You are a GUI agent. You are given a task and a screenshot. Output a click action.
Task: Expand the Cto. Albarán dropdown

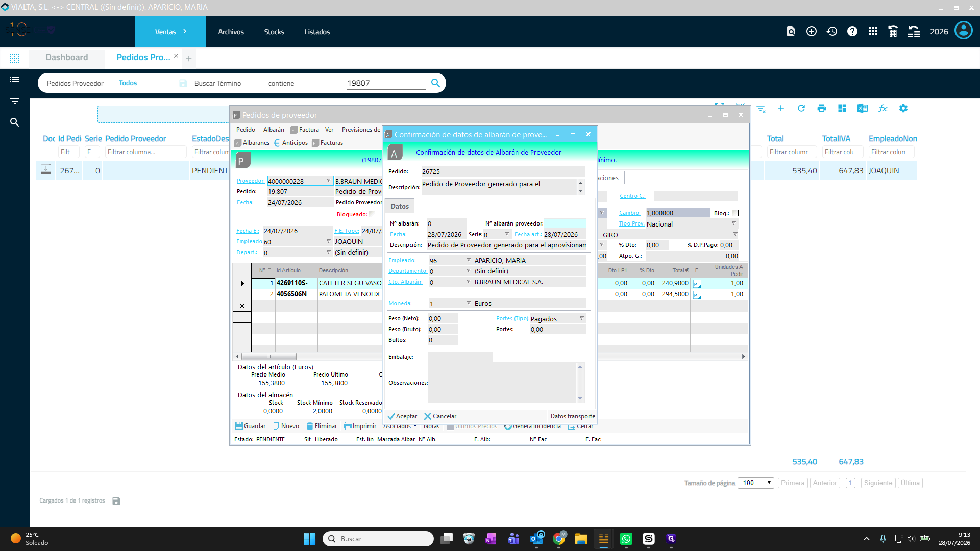coord(469,282)
